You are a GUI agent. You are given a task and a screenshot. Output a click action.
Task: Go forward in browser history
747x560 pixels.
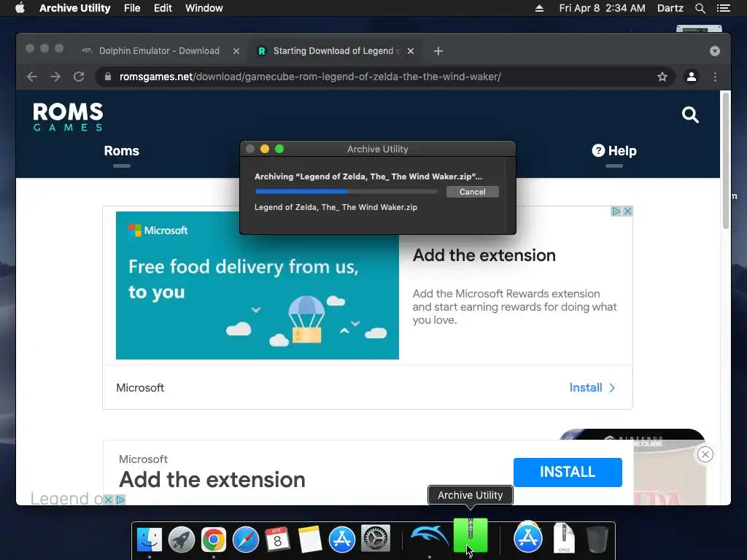(x=55, y=77)
